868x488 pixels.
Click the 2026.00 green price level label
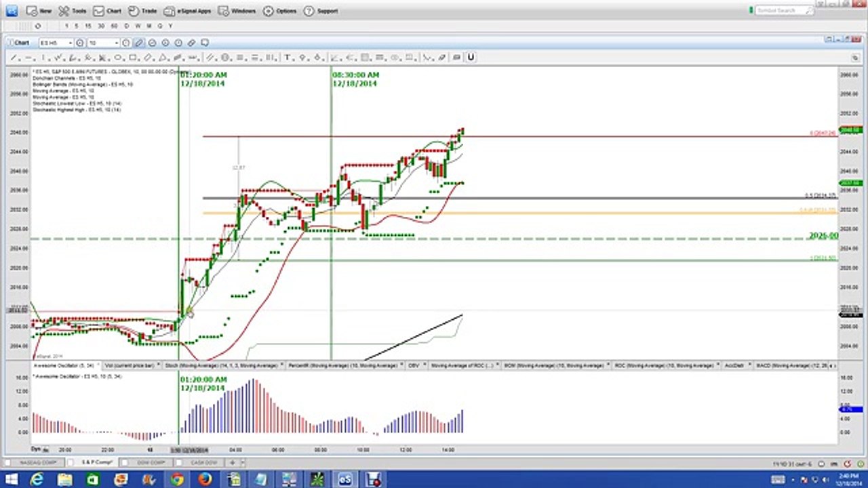click(x=823, y=236)
